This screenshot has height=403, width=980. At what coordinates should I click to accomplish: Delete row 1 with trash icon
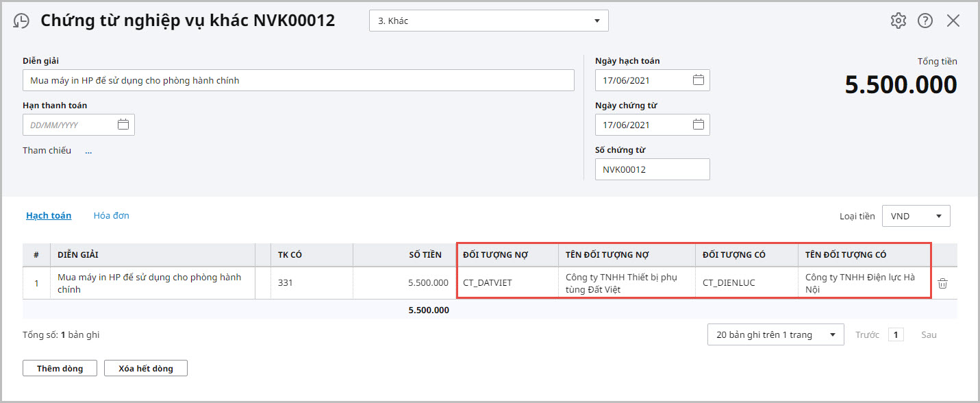point(942,283)
